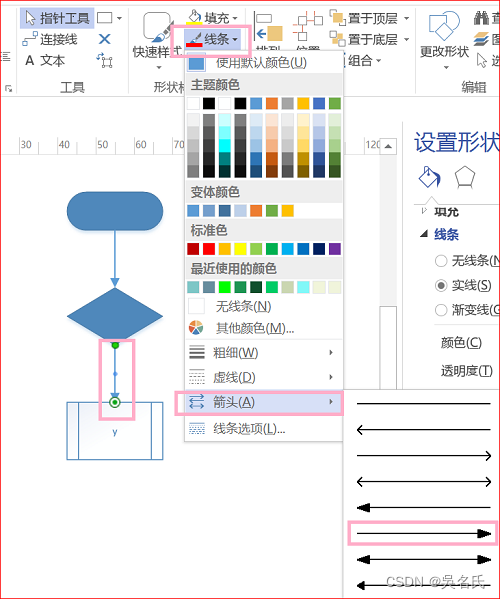Choose Use Default Color (使用默认颜色)
The width and height of the screenshot is (500, 599).
[x=264, y=63]
